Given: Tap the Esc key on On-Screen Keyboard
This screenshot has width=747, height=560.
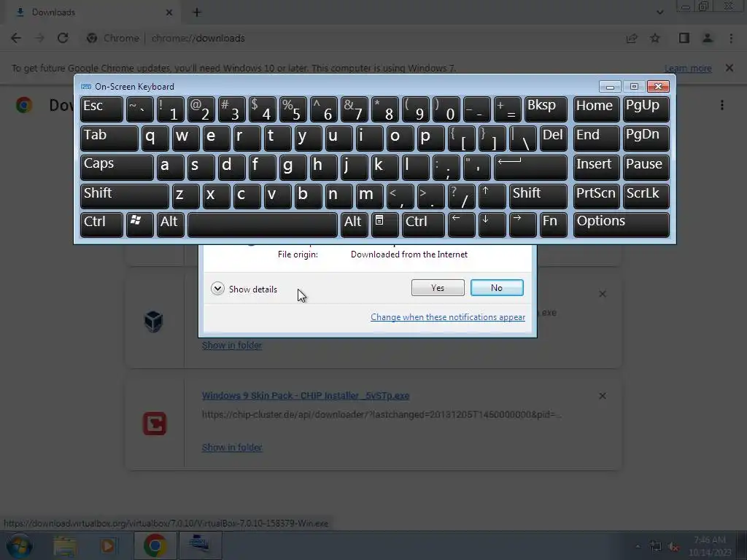Looking at the screenshot, I should pos(101,109).
